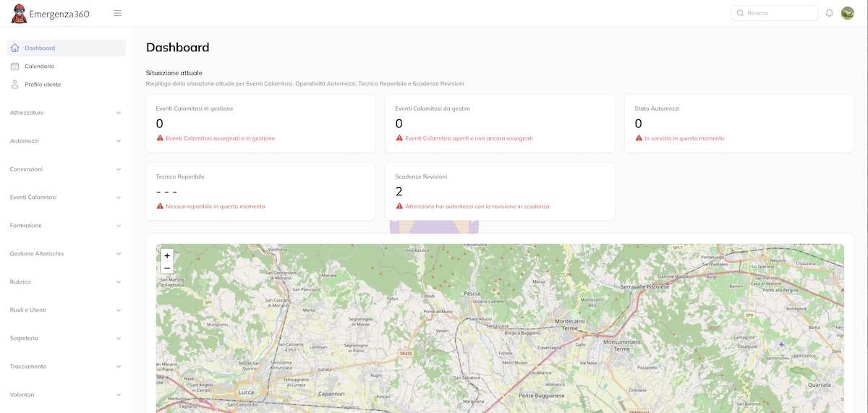
Task: Click the Dashboard home icon
Action: (15, 48)
